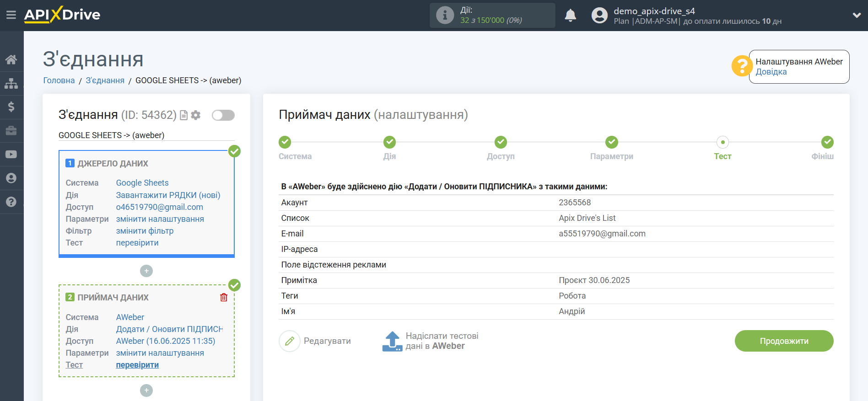Copy connection document icon next to ID
The image size is (868, 401).
pos(184,115)
